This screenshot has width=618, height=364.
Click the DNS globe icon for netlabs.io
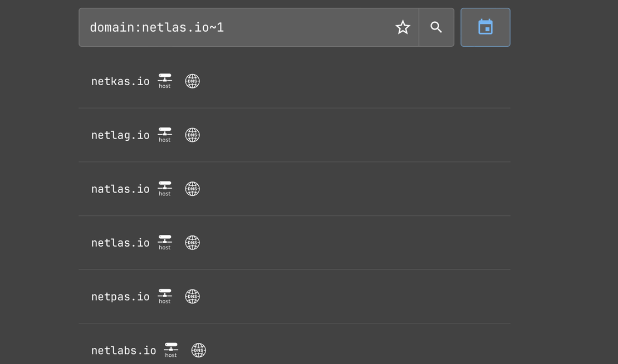tap(198, 350)
